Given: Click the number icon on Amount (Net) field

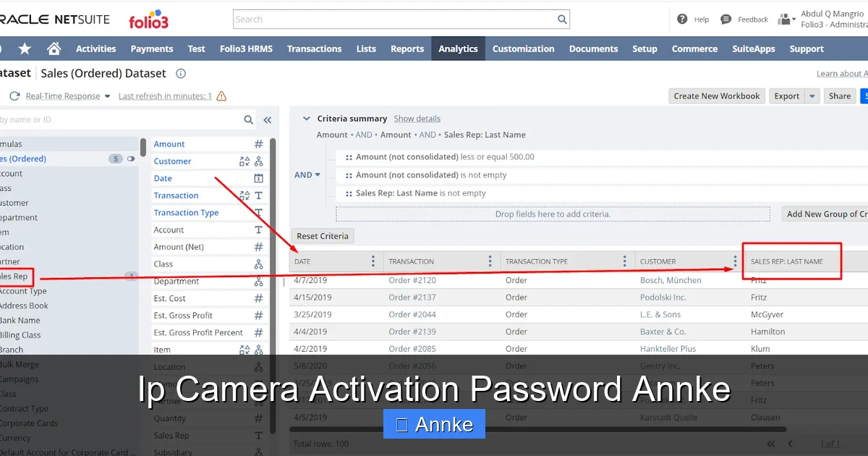Looking at the screenshot, I should tap(258, 247).
